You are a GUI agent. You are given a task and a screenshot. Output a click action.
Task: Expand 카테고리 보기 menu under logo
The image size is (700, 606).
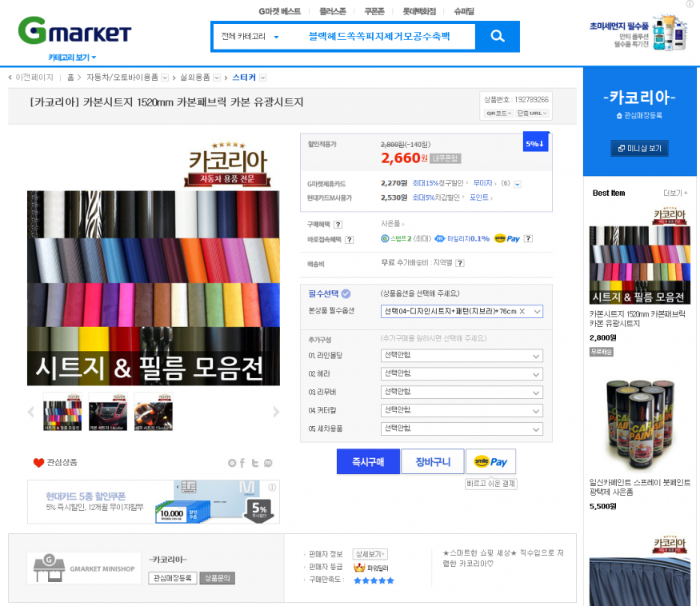tap(72, 58)
